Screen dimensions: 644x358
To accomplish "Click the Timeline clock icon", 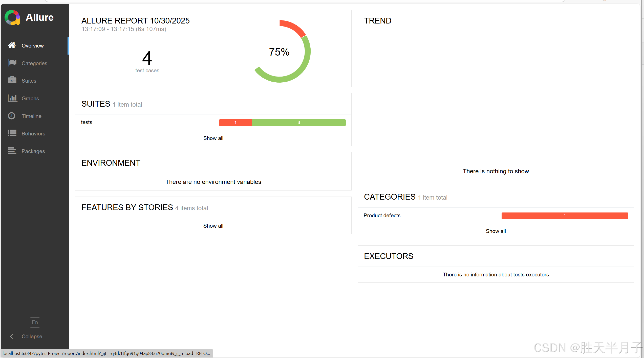I will click(x=12, y=116).
